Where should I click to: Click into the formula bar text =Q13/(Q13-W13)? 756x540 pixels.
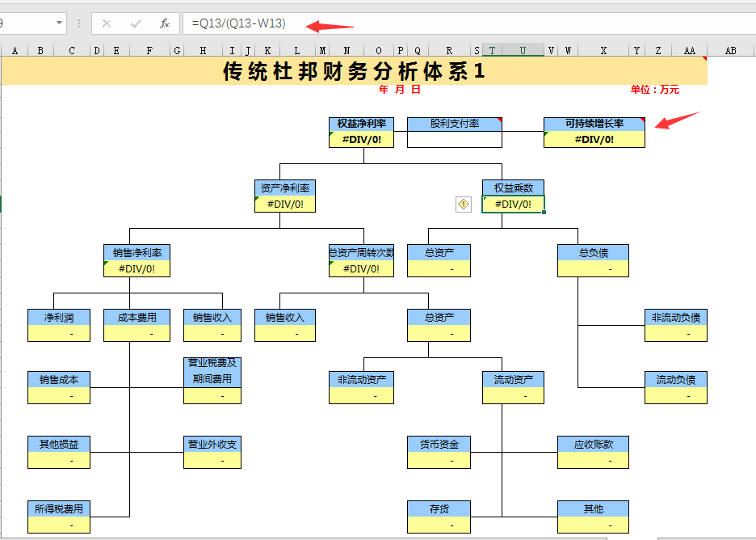238,23
